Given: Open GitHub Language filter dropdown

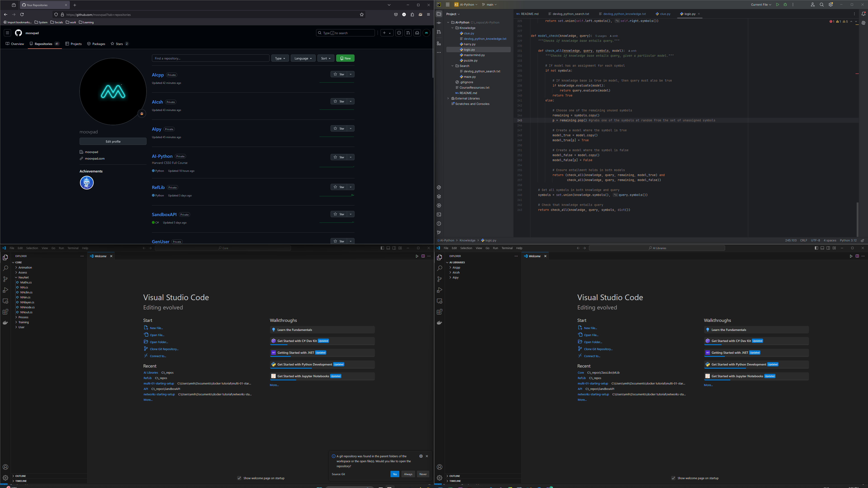Looking at the screenshot, I should (x=303, y=58).
